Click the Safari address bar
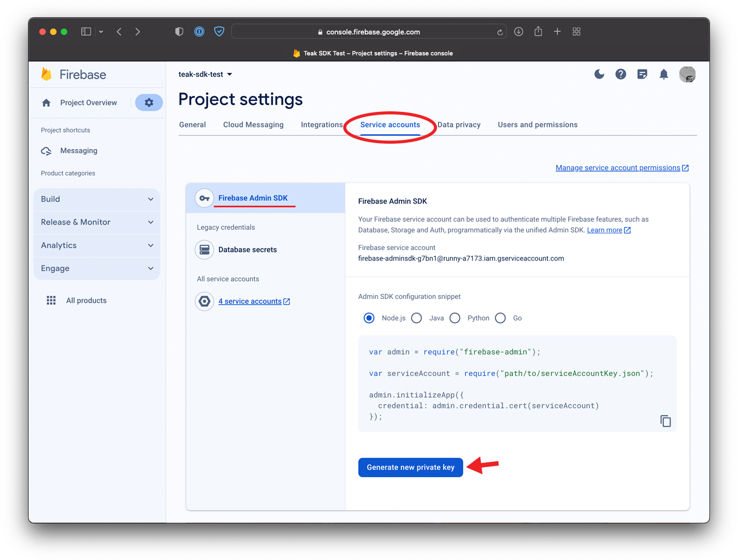 pyautogui.click(x=369, y=32)
